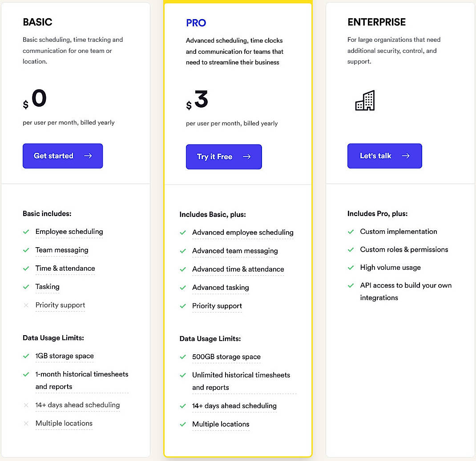The height and width of the screenshot is (461, 476).
Task: Click the building icon on the Enterprise card
Action: click(365, 101)
